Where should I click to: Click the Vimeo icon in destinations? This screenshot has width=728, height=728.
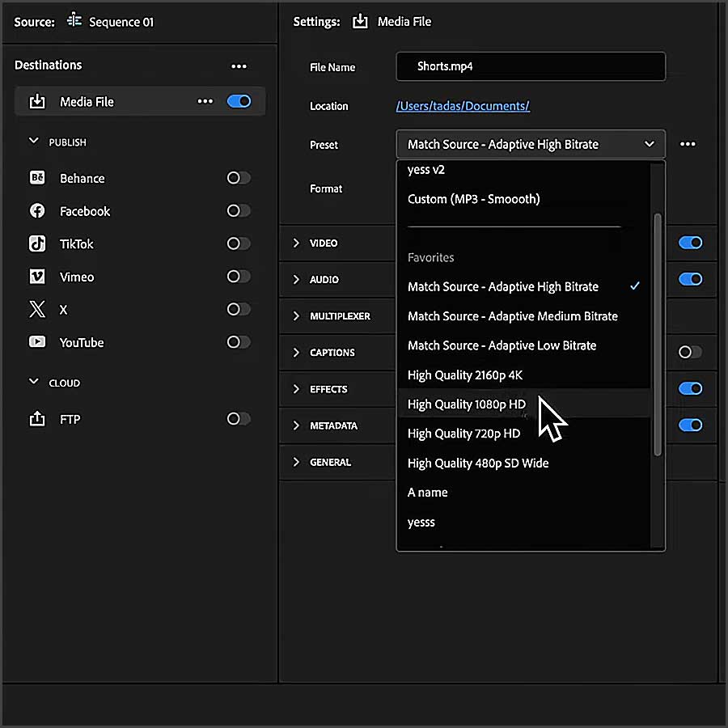point(37,277)
